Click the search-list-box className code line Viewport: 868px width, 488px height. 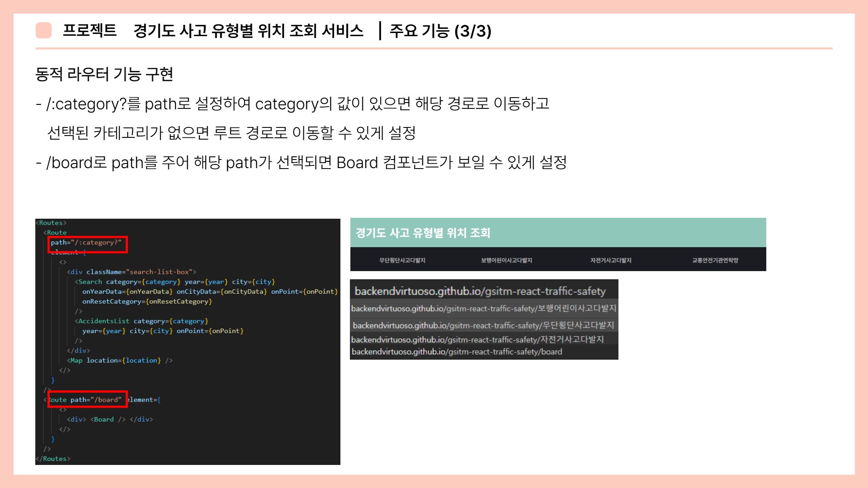tap(131, 272)
